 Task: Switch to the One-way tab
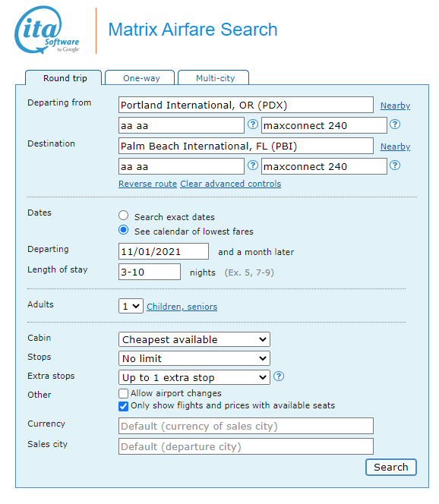140,77
